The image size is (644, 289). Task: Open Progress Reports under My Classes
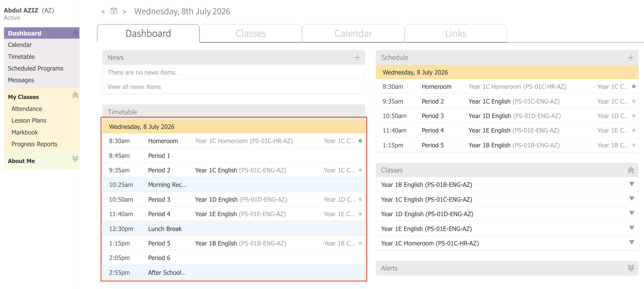(34, 144)
